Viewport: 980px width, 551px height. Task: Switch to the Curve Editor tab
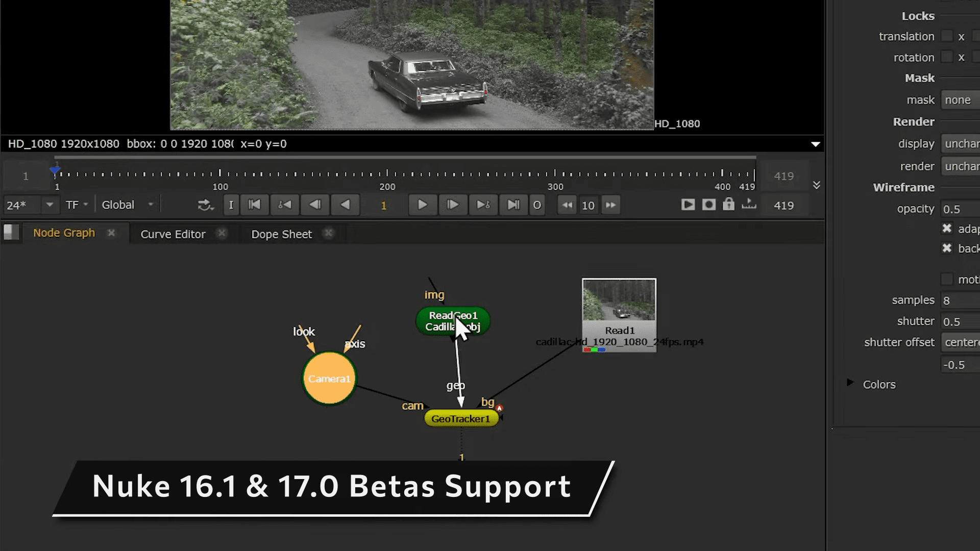173,234
